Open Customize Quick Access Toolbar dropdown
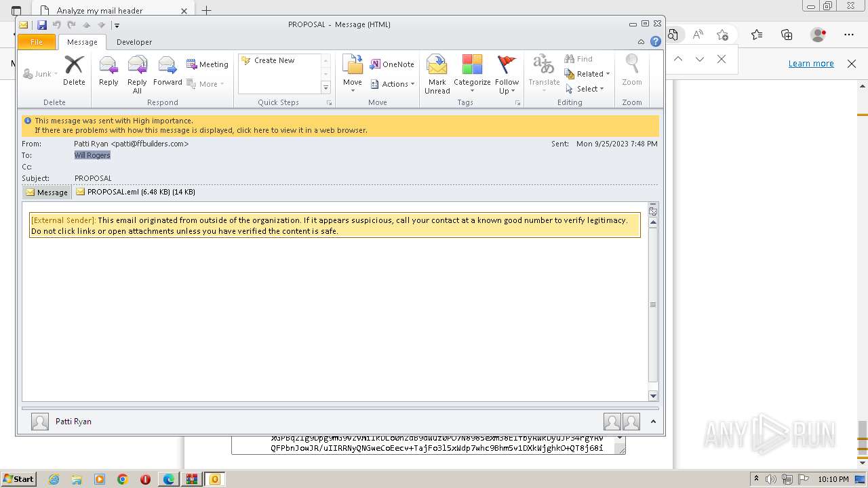868x488 pixels. tap(117, 25)
